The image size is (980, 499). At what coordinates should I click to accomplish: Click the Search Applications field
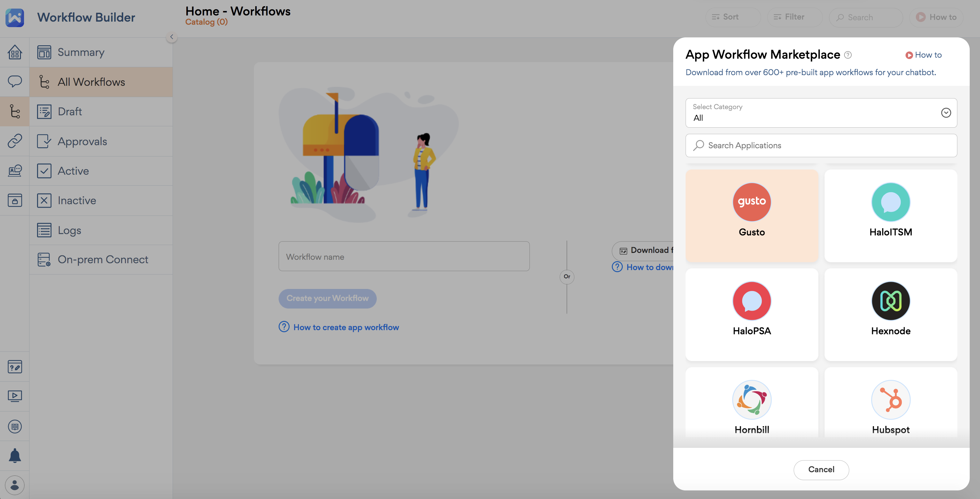pyautogui.click(x=821, y=146)
